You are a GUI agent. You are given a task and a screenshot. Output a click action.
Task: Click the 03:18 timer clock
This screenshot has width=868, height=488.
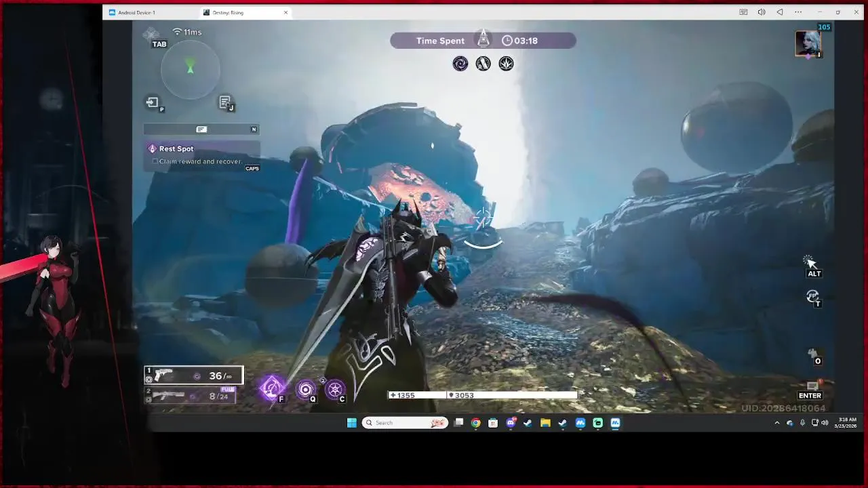click(519, 41)
